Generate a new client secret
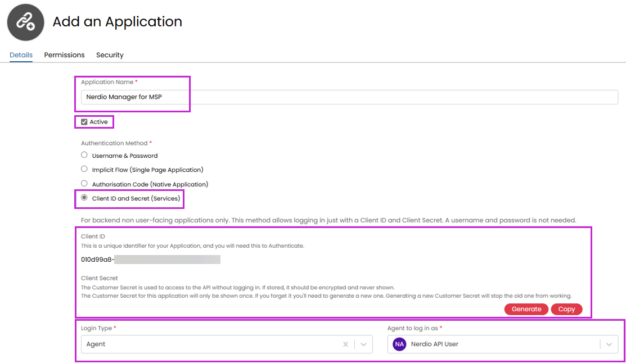 (x=526, y=309)
